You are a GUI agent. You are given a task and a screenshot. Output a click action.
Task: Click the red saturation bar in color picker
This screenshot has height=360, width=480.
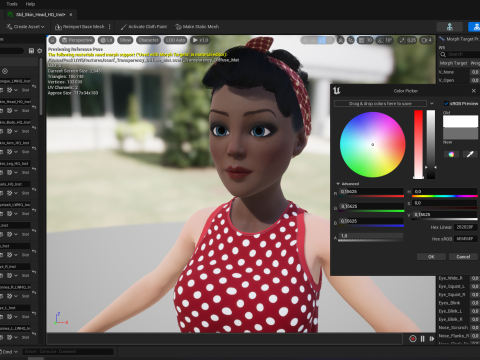point(418,145)
